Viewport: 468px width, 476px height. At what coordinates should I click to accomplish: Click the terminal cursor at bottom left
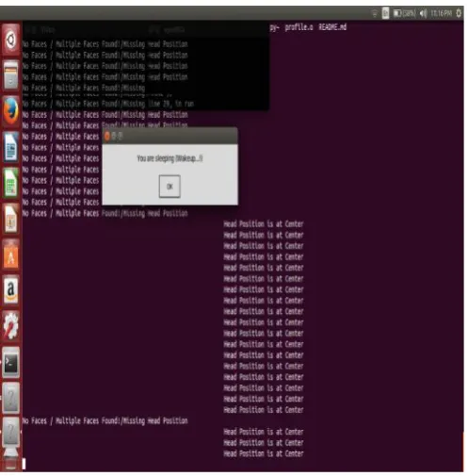tap(24, 464)
